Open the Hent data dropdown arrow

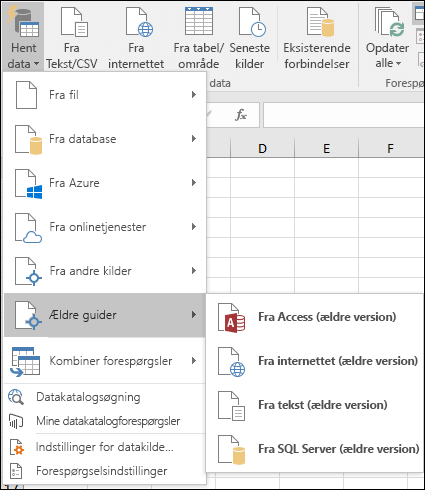36,64
